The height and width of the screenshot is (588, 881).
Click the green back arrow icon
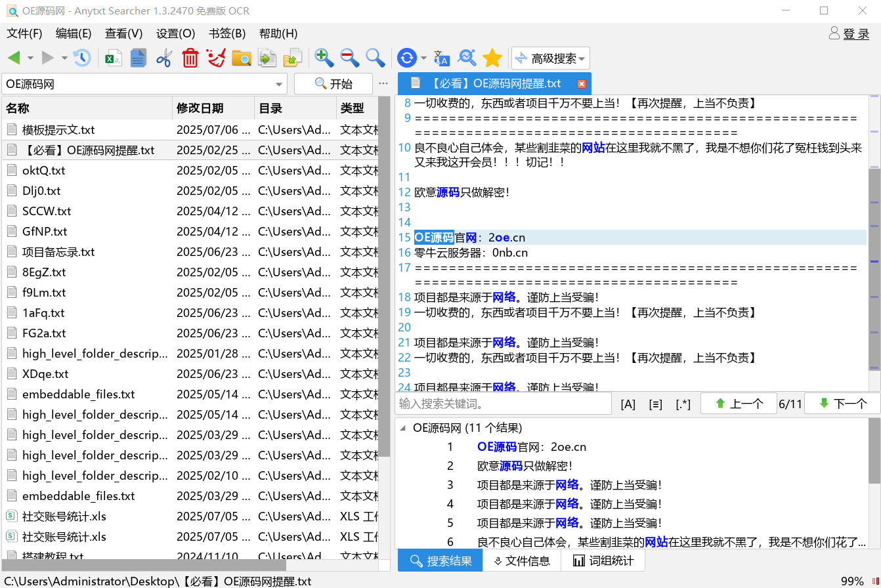coord(14,58)
